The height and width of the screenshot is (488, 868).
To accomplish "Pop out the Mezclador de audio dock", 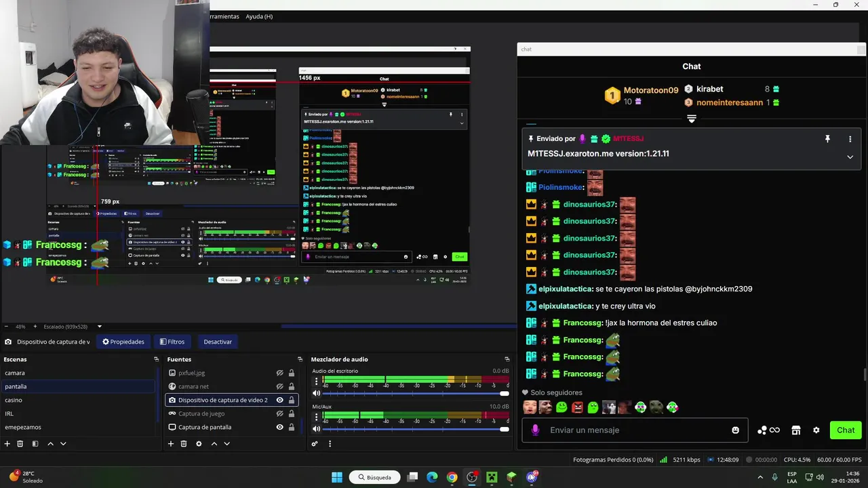I will (x=507, y=359).
